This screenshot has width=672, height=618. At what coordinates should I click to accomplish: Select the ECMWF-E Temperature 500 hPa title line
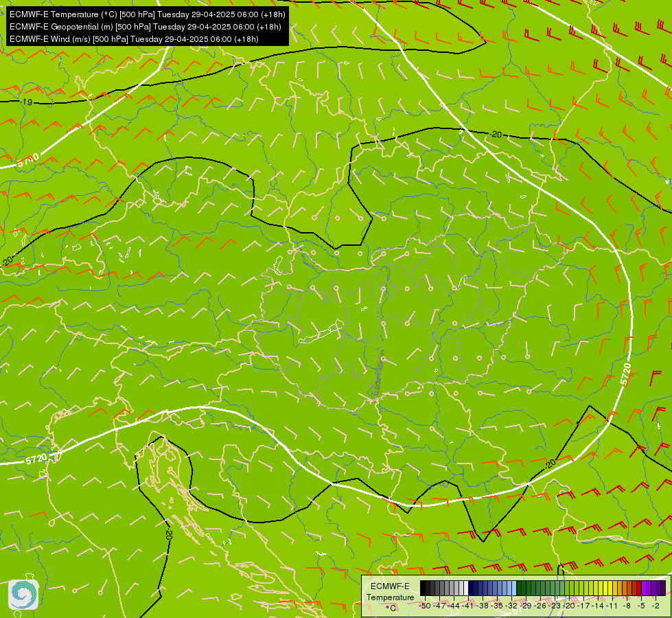tap(147, 14)
